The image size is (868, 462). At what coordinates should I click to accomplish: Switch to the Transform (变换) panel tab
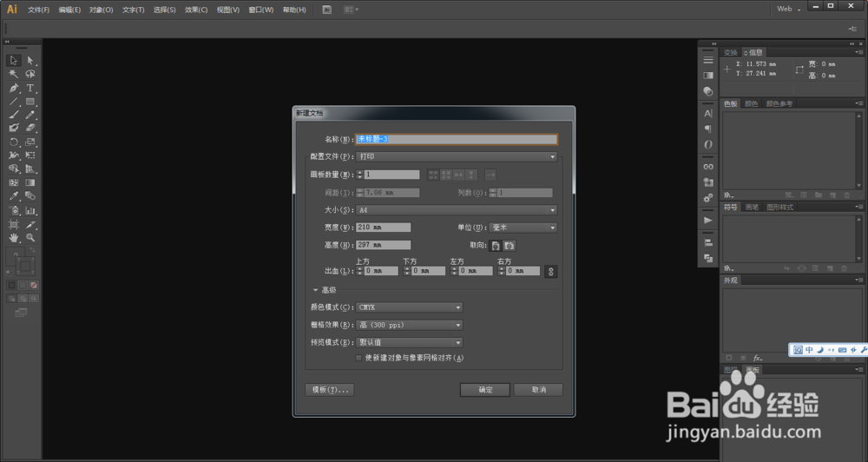click(x=731, y=53)
